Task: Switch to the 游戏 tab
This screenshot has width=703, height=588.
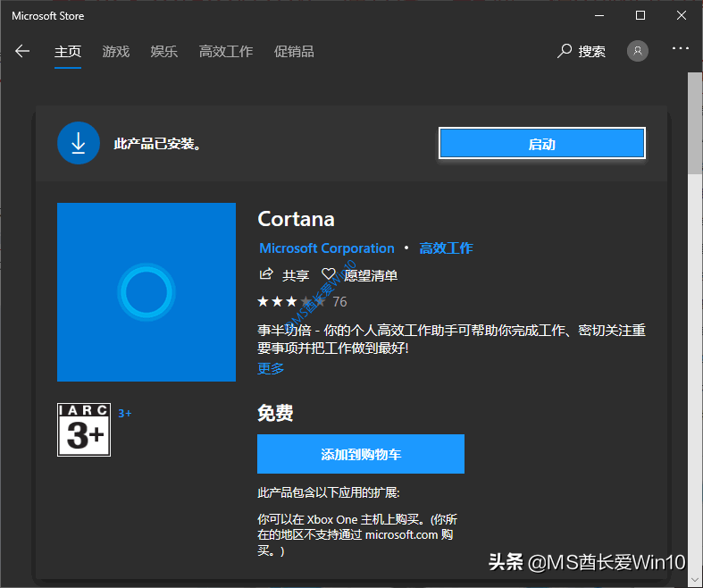Action: [115, 52]
